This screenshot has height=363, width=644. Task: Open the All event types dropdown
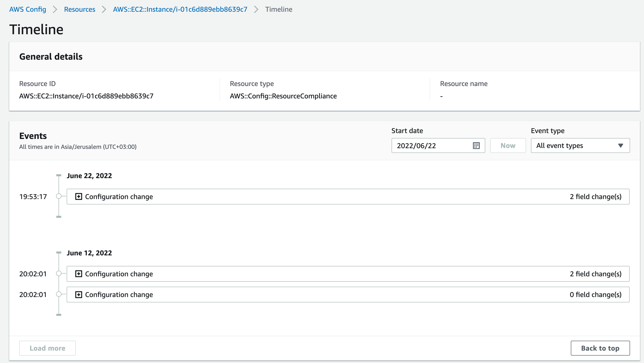(x=580, y=145)
